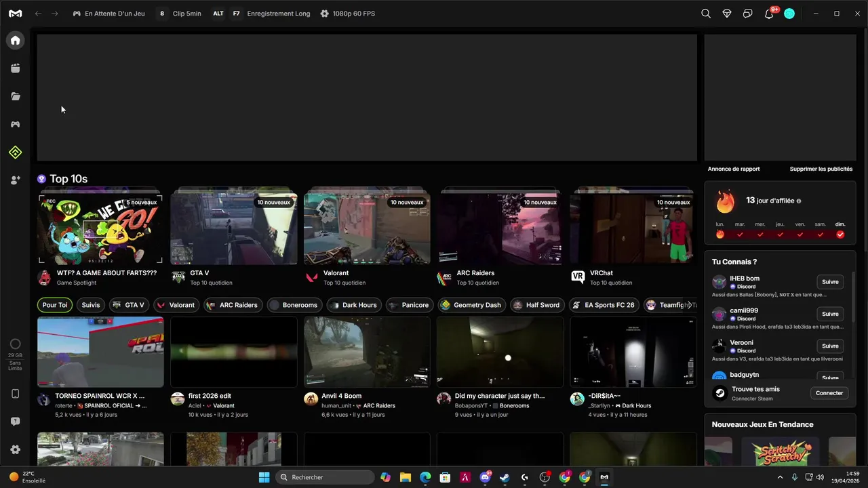Open the VRChat Top 10 thumbnail
This screenshot has height=488, width=868.
pyautogui.click(x=633, y=230)
